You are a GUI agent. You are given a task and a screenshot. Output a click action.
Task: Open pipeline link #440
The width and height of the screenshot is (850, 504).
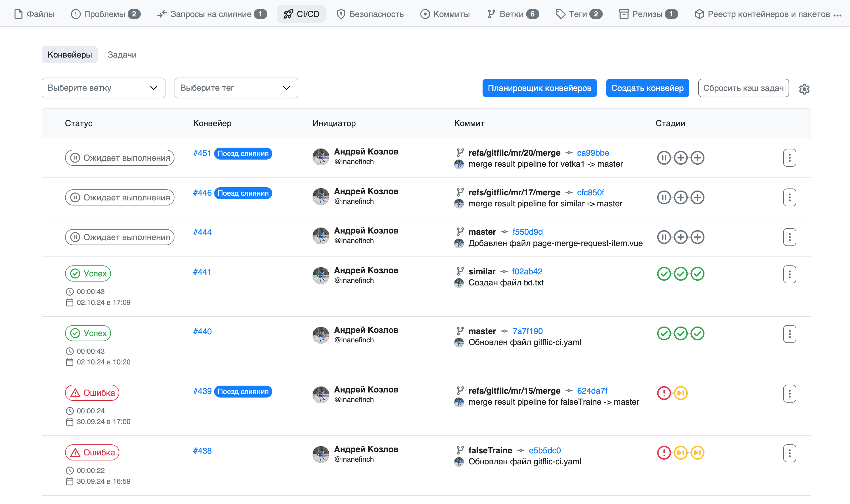click(x=202, y=332)
